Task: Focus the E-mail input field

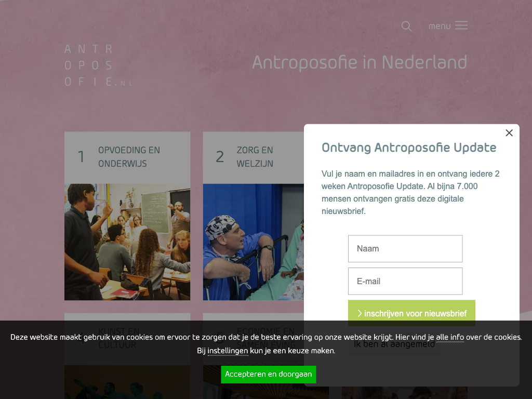Action: (x=405, y=281)
